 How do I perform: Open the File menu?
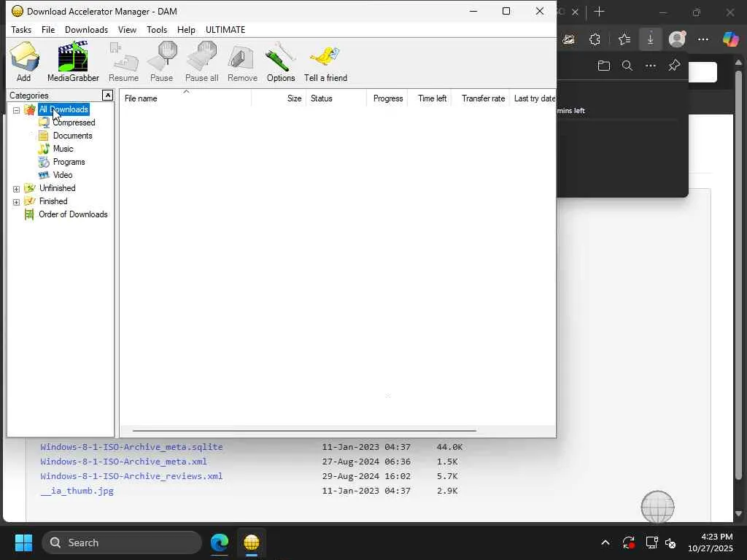(x=48, y=29)
